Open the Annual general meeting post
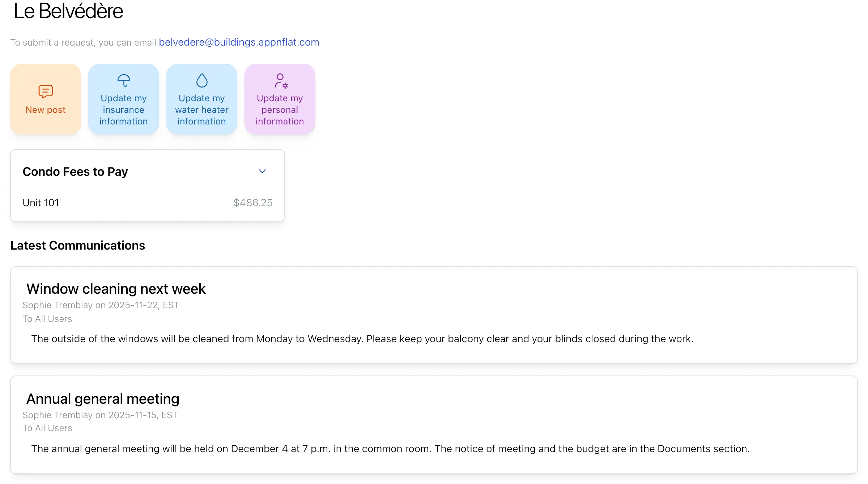This screenshot has height=484, width=868. coord(103,399)
